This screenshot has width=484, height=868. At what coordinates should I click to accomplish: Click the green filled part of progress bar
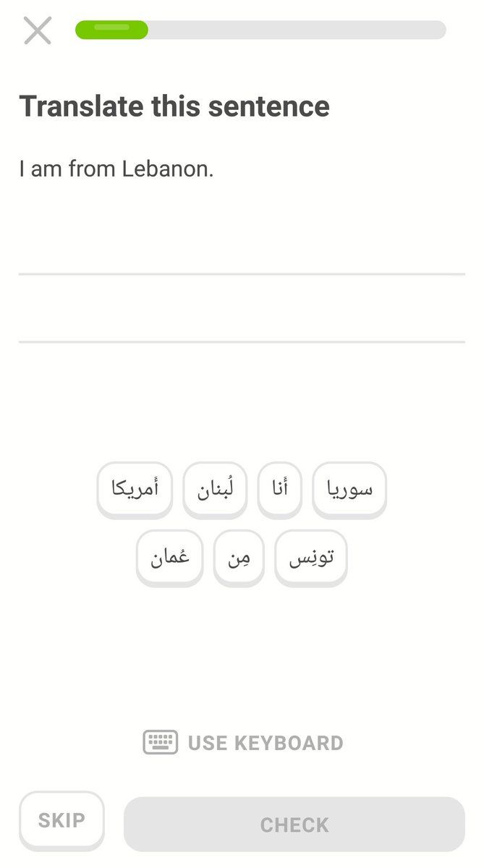coord(111,30)
